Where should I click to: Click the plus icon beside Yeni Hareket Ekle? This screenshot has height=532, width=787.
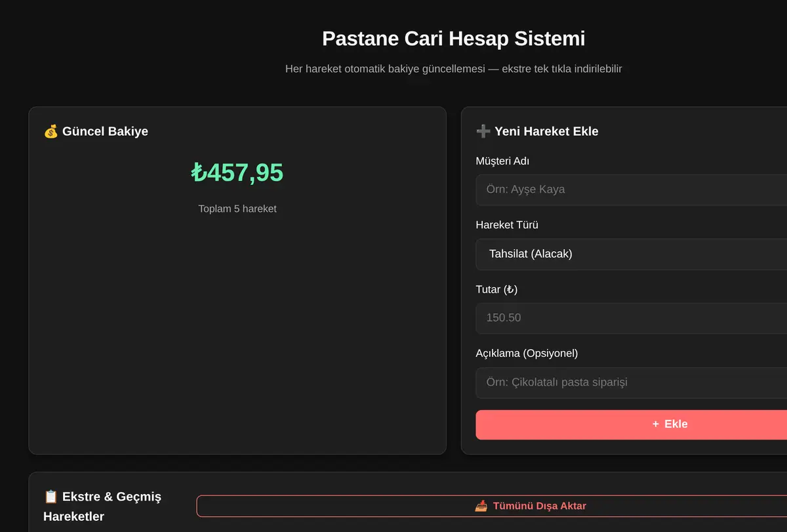483,131
